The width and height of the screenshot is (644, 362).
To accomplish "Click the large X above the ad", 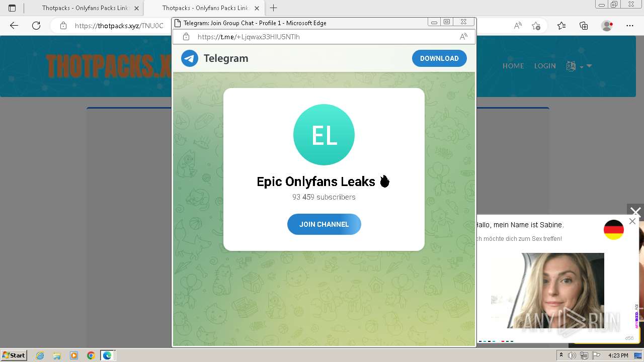I will pyautogui.click(x=635, y=212).
